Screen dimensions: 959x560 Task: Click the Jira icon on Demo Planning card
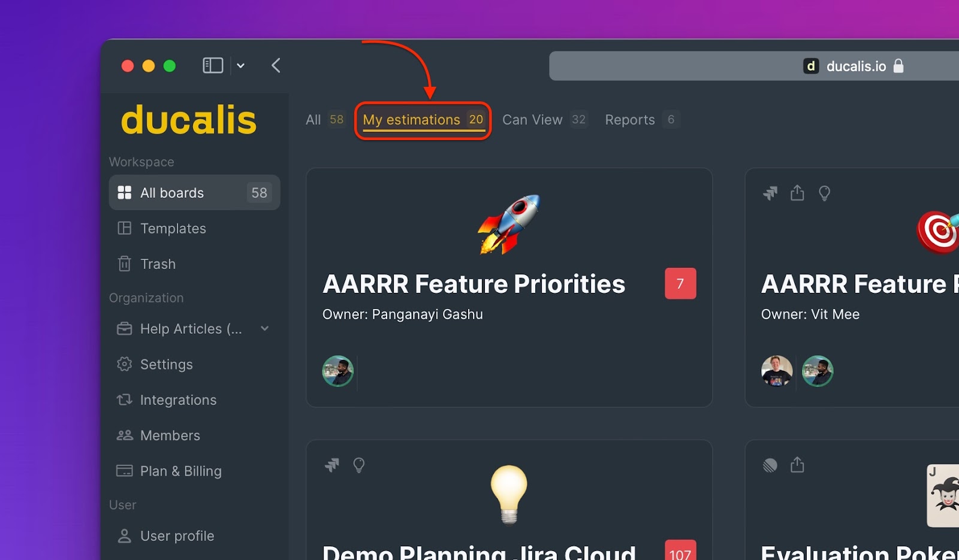pyautogui.click(x=331, y=465)
